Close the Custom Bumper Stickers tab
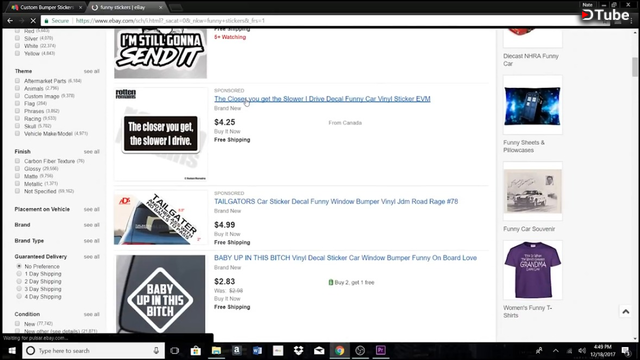640x360 pixels. coord(80,7)
